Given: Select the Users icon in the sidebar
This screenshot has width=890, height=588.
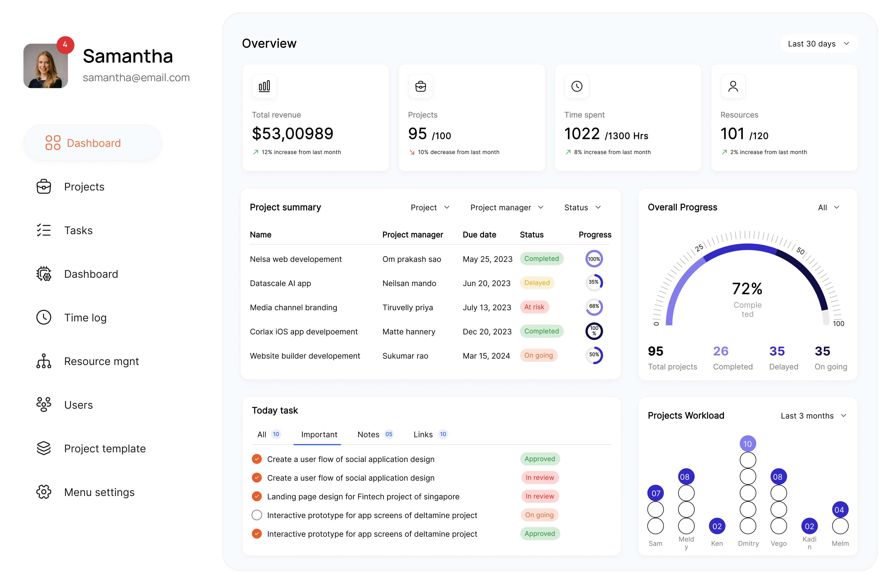Looking at the screenshot, I should pos(44,405).
